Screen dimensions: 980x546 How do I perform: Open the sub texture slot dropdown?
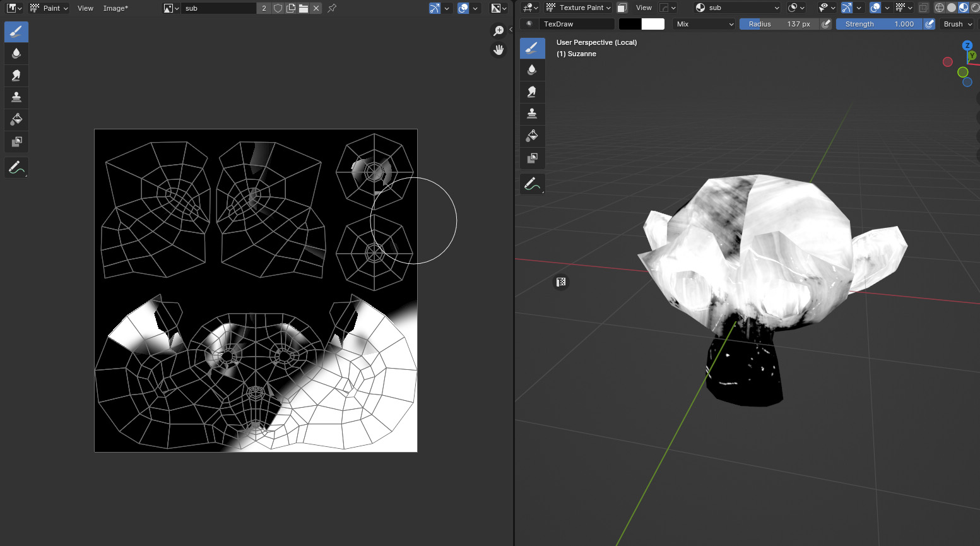(x=736, y=8)
